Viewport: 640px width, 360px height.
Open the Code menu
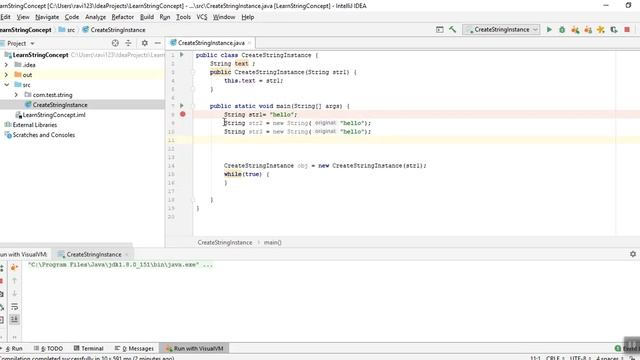click(x=72, y=17)
